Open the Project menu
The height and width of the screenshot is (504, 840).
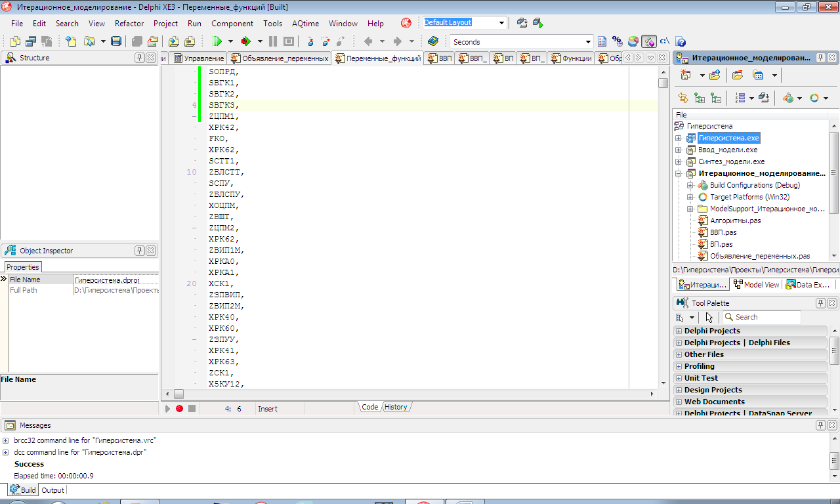pos(165,23)
